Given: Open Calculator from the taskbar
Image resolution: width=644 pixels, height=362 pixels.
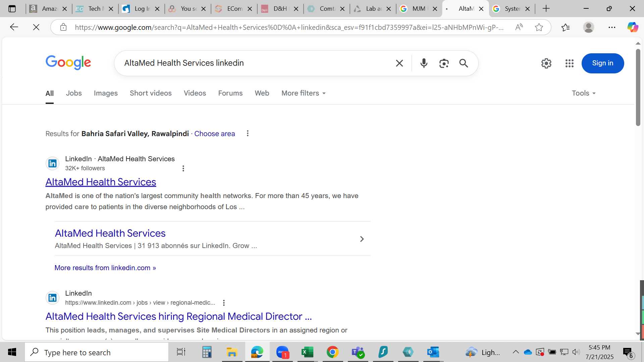Looking at the screenshot, I should [207, 352].
